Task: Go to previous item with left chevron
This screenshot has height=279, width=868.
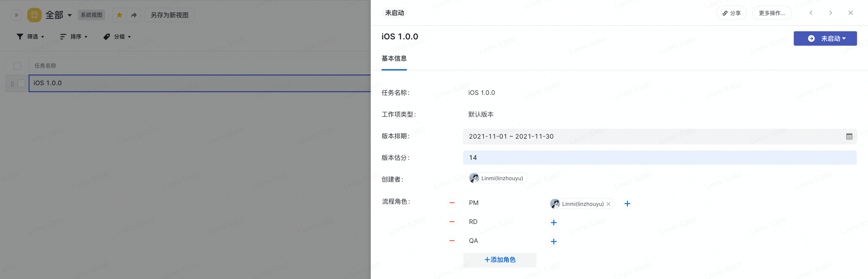Action: pos(811,13)
